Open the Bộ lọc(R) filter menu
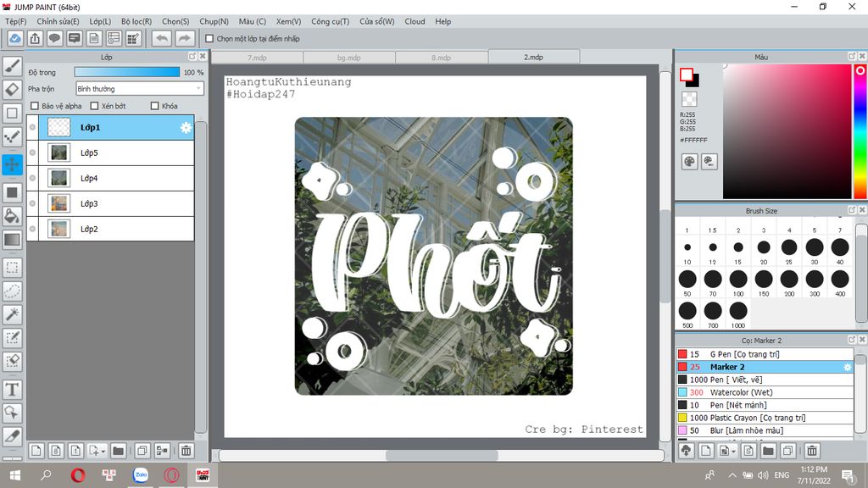The width and height of the screenshot is (868, 488). pos(136,21)
